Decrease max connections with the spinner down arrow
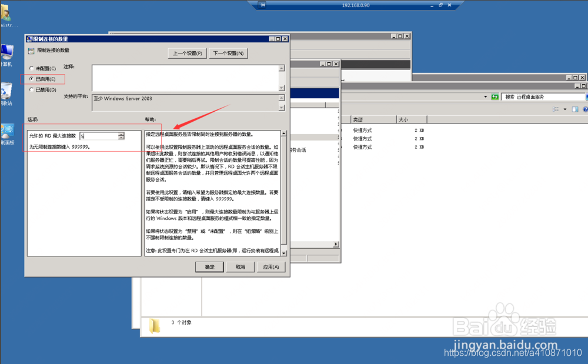 121,138
